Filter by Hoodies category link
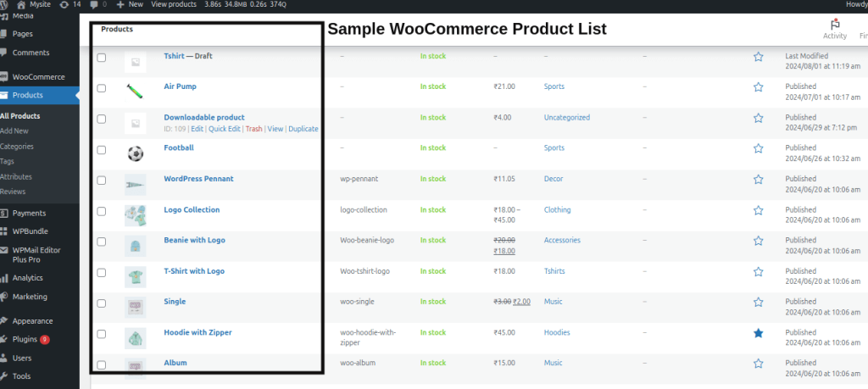 point(557,332)
